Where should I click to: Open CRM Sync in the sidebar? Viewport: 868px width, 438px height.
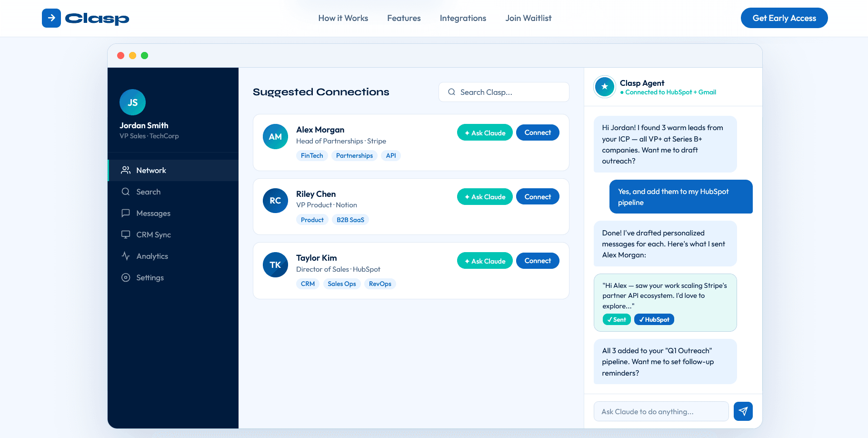153,235
